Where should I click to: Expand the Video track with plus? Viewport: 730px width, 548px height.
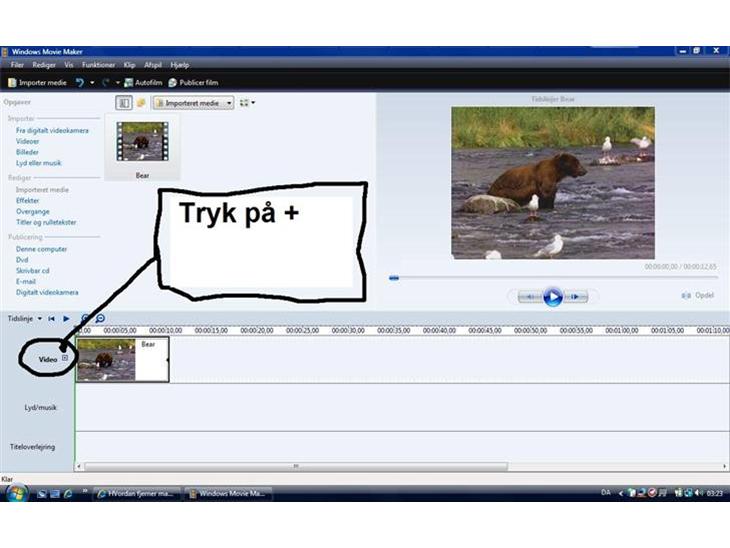click(65, 358)
